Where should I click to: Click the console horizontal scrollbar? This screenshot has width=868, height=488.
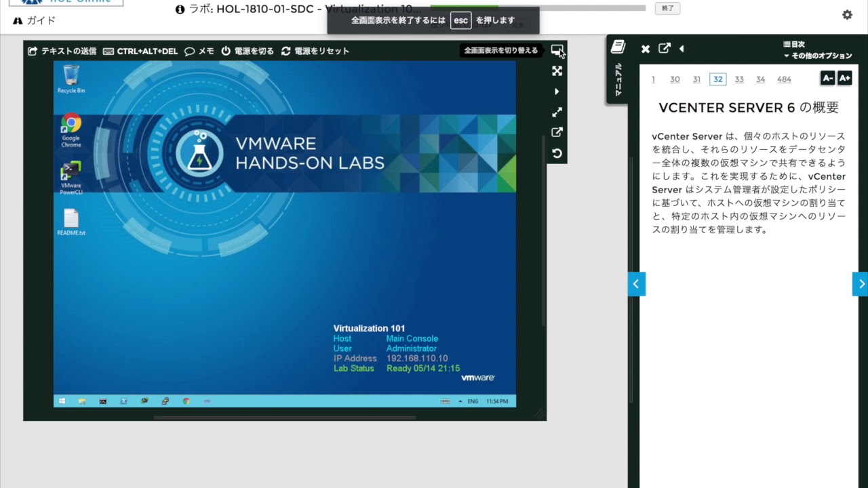[x=284, y=418]
